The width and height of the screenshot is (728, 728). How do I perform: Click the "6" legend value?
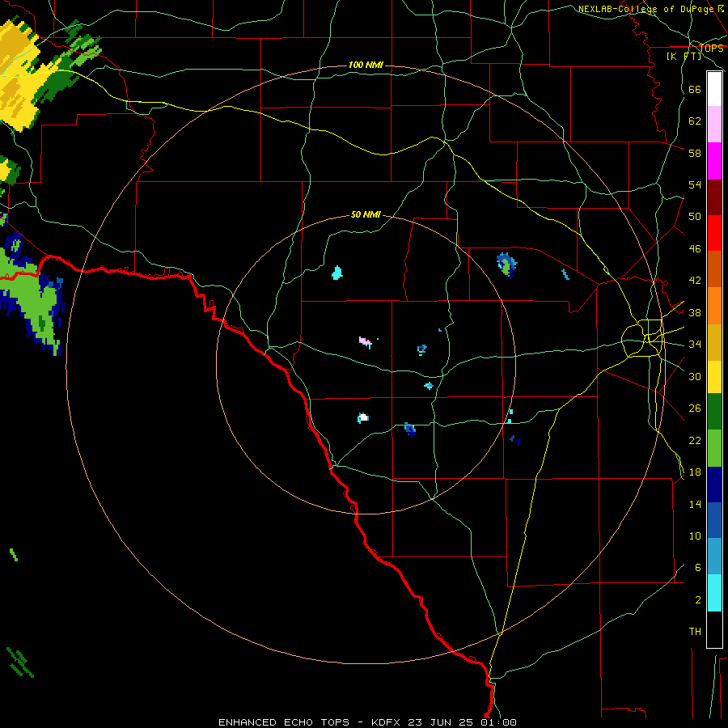coord(697,568)
